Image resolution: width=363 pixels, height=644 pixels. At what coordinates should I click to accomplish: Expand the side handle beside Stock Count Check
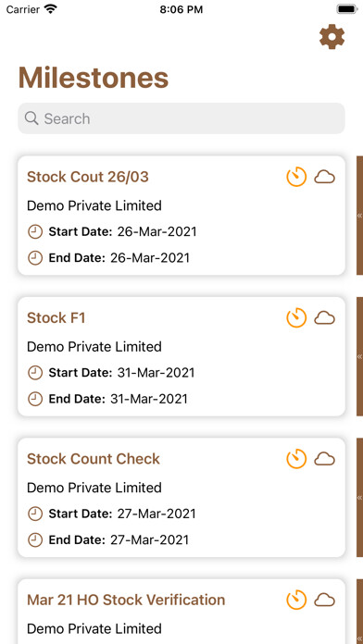[x=359, y=498]
